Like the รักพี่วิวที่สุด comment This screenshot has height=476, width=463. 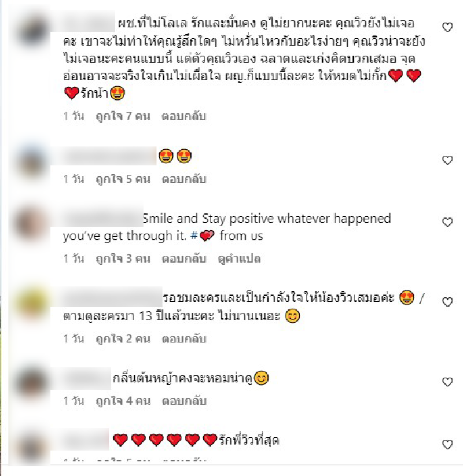coord(447,444)
